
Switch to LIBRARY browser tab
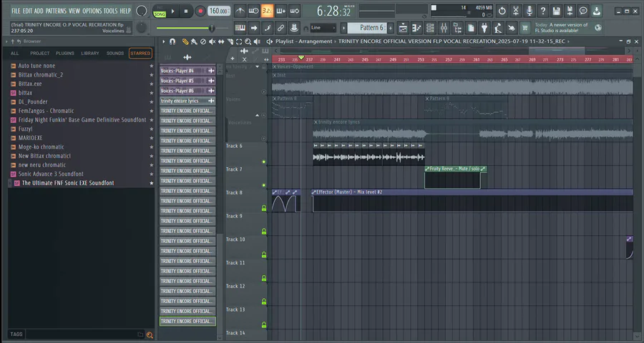90,54
